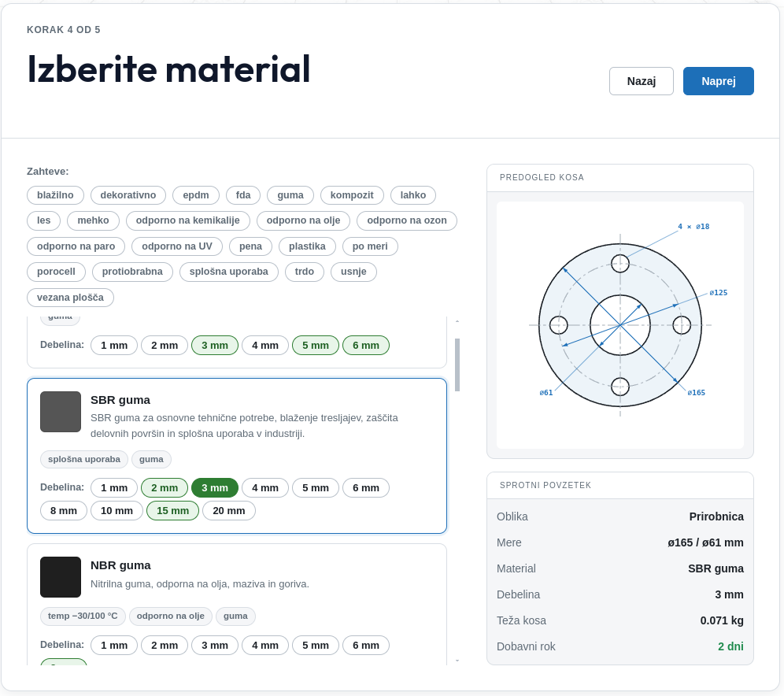
Task: Click the scrollbar down arrow
Action: coord(457,661)
